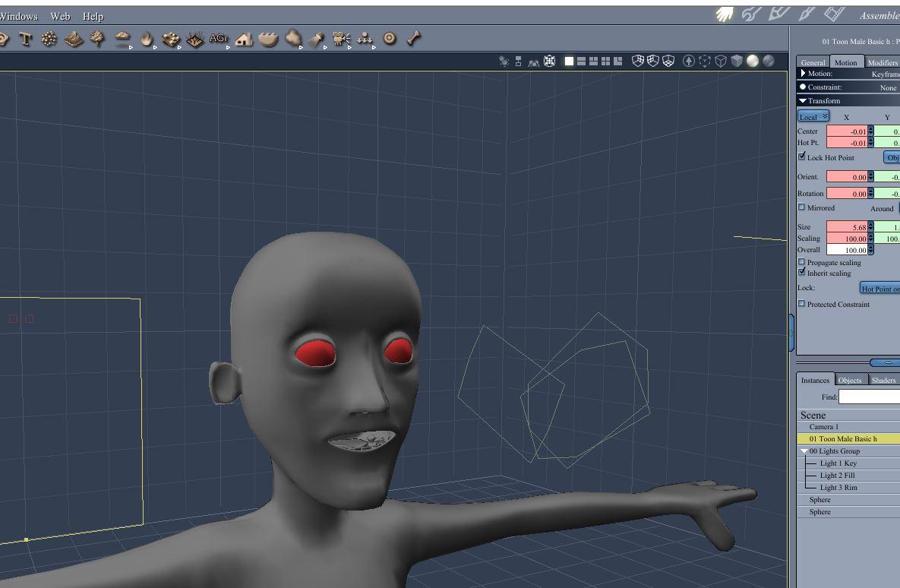Viewport: 900px width, 588px height.
Task: Insert a Plant tree object
Action: 97,39
